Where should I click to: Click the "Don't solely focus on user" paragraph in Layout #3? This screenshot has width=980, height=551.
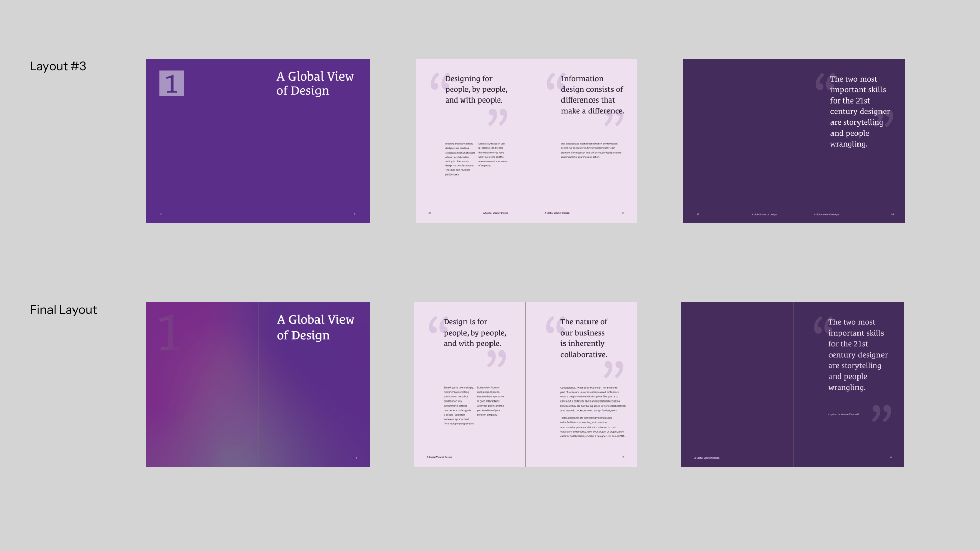493,155
